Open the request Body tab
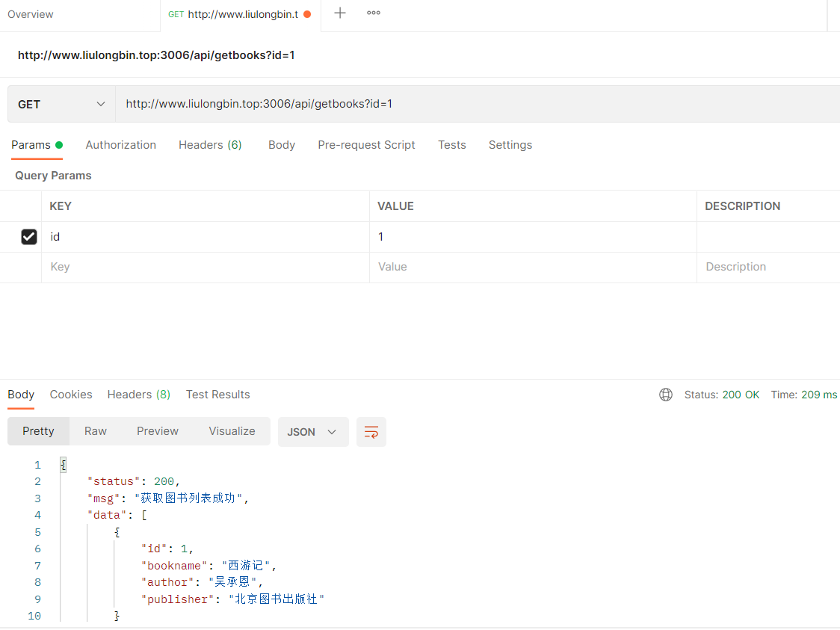The image size is (840, 630). [x=282, y=145]
